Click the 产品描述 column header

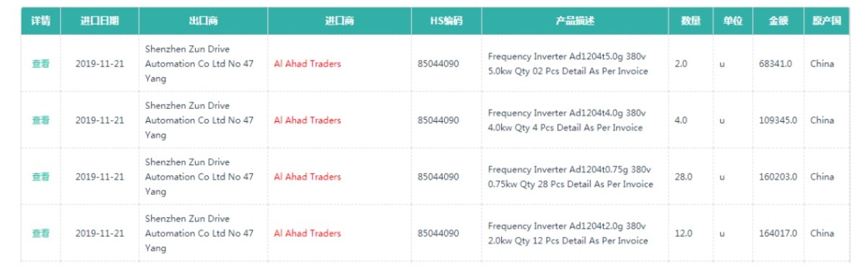575,21
